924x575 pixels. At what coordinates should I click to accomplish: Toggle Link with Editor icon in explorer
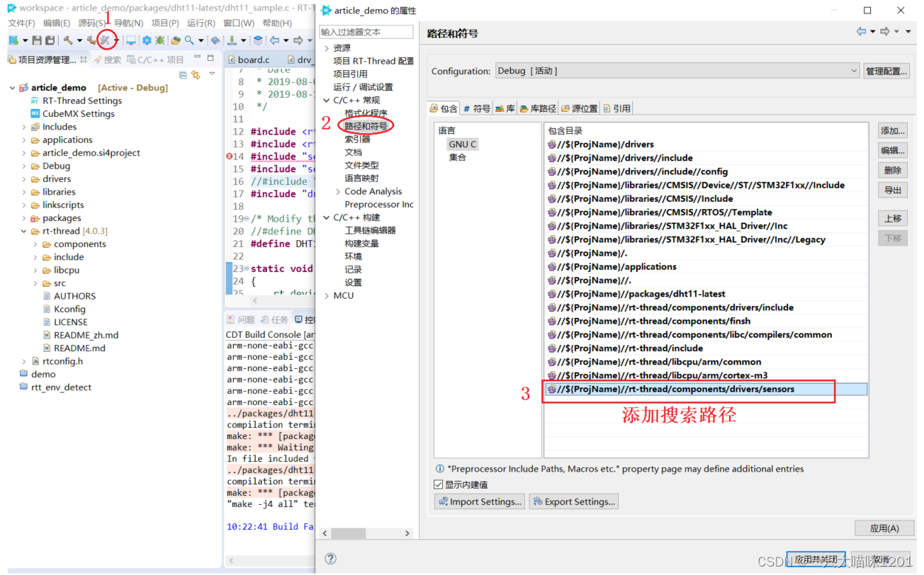click(x=196, y=74)
